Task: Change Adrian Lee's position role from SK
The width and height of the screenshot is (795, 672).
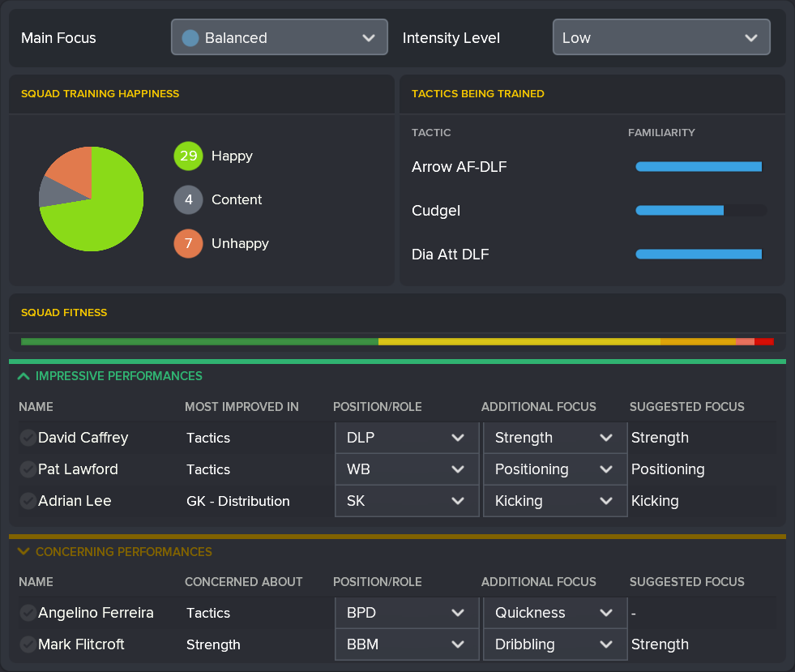Action: tap(406, 501)
